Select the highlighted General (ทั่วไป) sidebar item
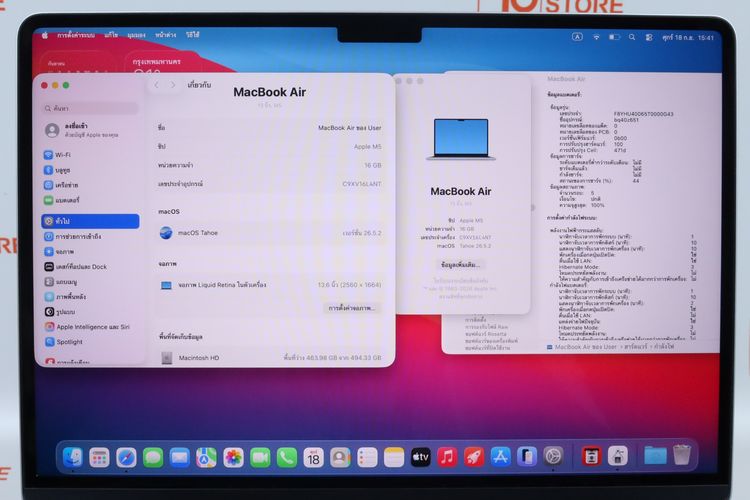 tap(90, 221)
